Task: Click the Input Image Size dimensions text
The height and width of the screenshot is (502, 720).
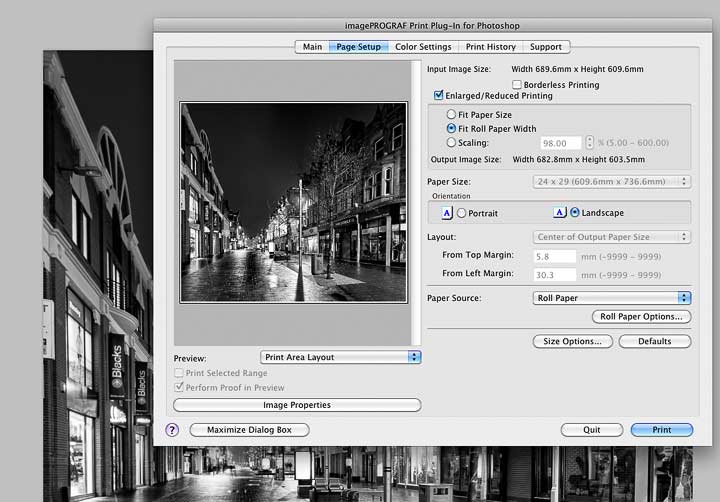Action: pos(577,69)
